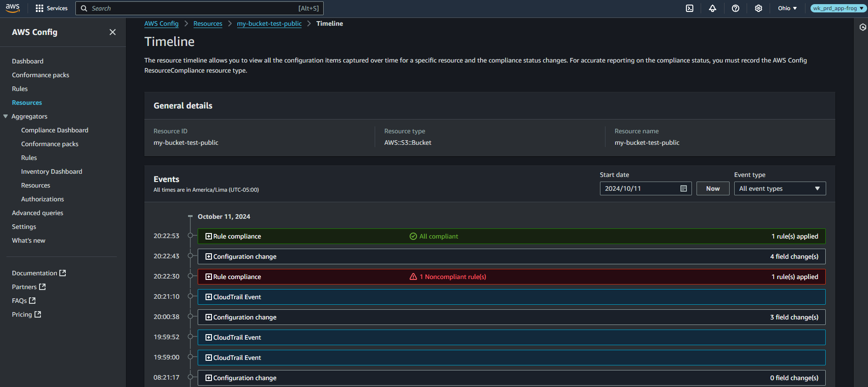
Task: Collapse the Aggregators tree section
Action: (x=6, y=116)
